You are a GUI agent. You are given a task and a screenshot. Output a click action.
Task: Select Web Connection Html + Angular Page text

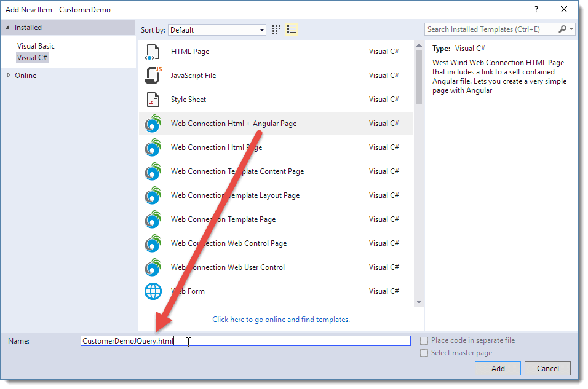[234, 124]
